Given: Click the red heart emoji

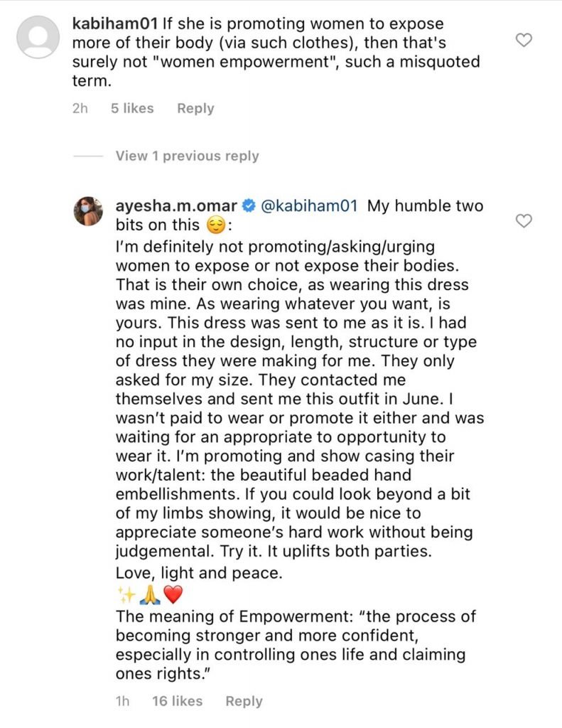Looking at the screenshot, I should 173,594.
